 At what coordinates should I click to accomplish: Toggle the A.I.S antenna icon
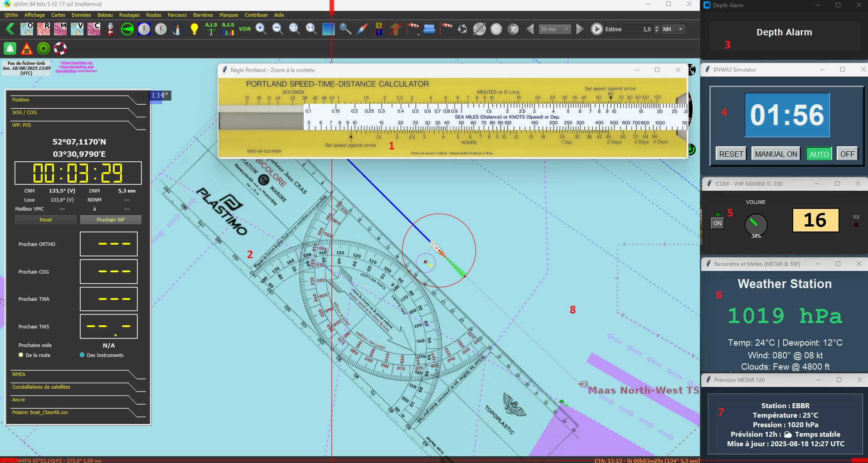click(211, 29)
